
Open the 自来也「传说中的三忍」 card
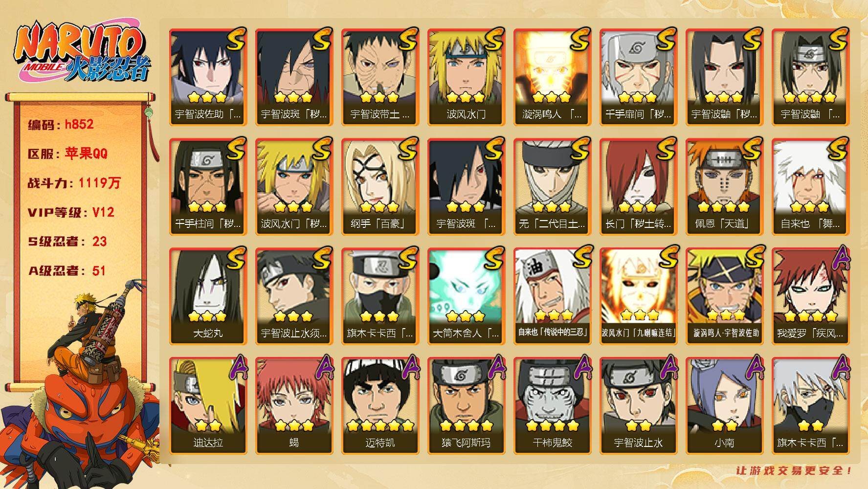(553, 296)
